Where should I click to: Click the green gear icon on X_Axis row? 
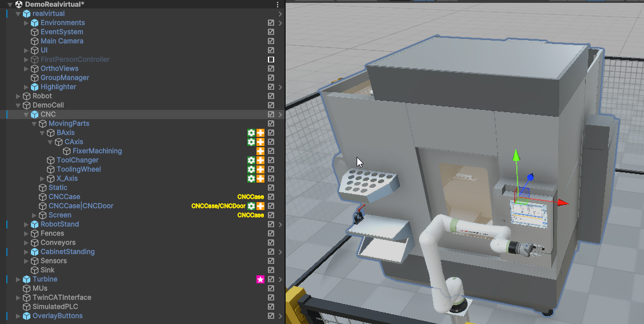coord(251,179)
